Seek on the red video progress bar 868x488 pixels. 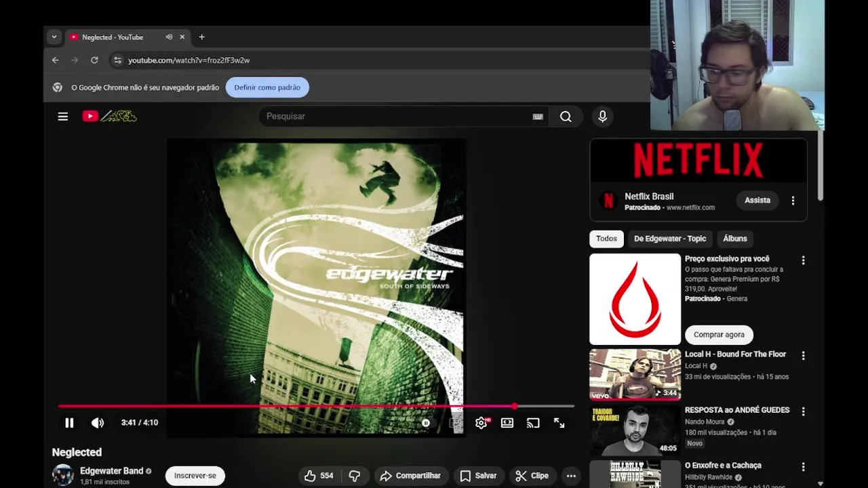tap(316, 406)
